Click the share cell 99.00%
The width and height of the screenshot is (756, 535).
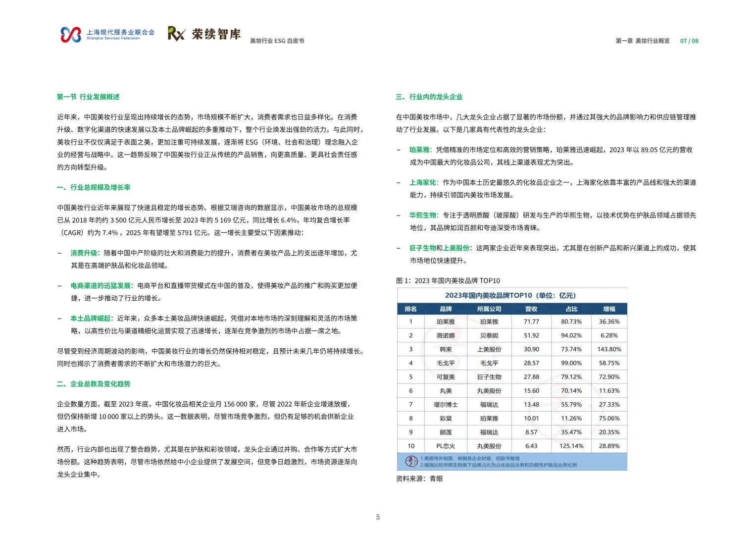(x=571, y=364)
